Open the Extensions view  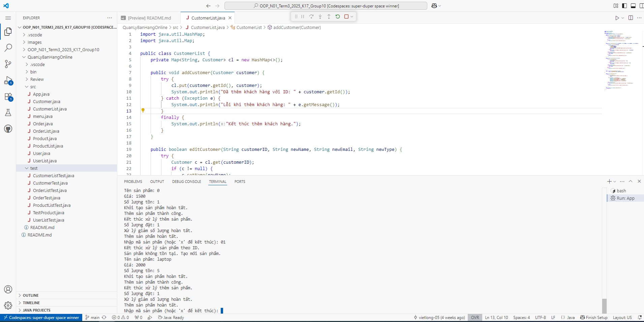(8, 97)
